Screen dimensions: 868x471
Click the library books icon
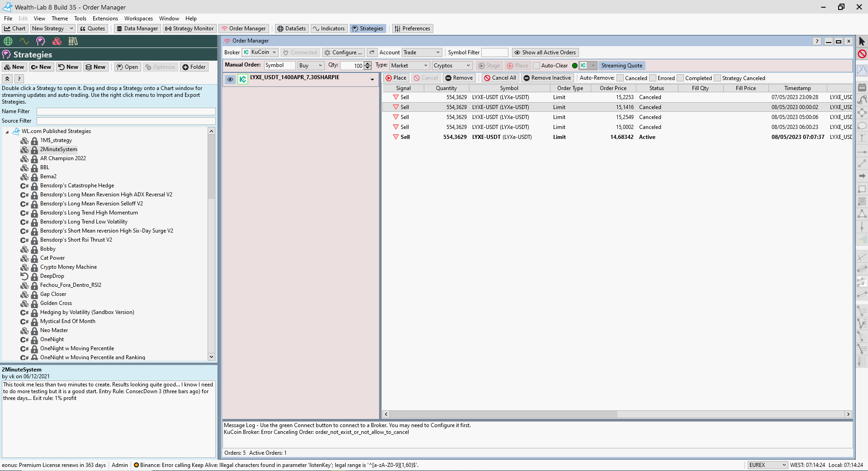tap(73, 41)
